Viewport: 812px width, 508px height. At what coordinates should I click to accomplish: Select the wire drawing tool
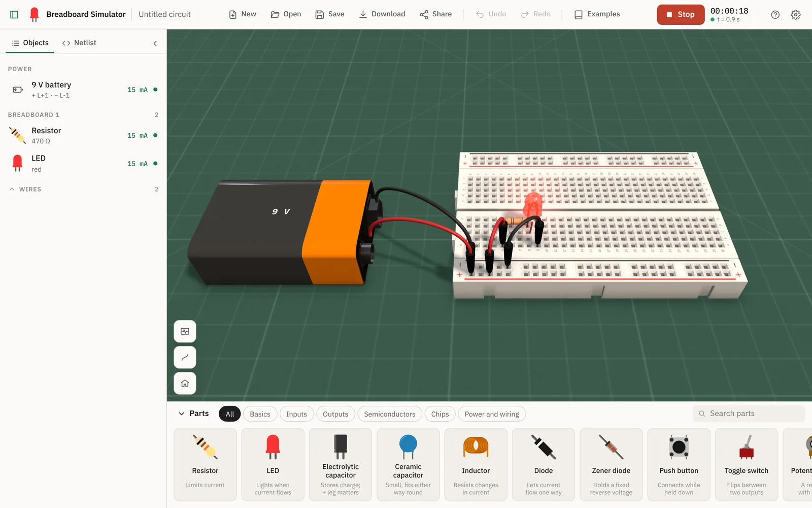point(185,357)
